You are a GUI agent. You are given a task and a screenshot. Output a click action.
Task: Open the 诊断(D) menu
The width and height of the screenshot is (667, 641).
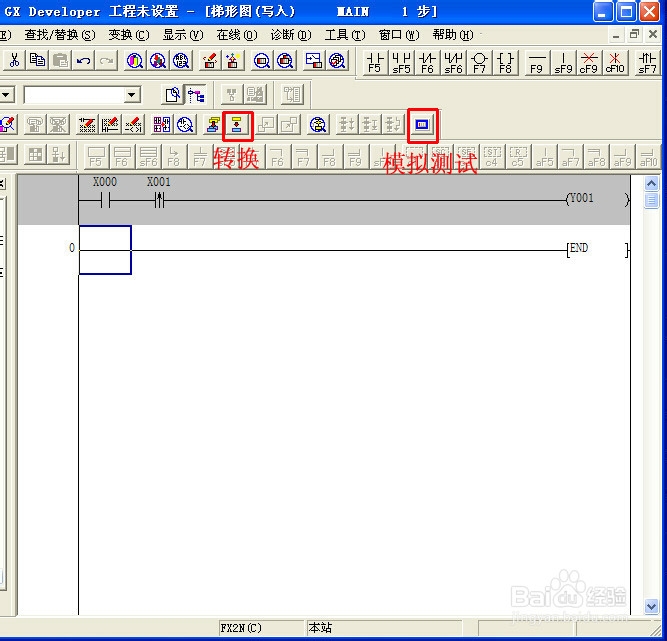pyautogui.click(x=291, y=35)
